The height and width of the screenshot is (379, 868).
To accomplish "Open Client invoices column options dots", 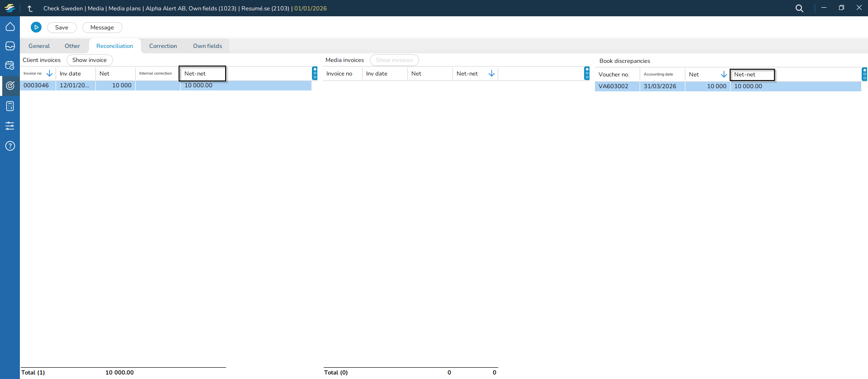I will point(315,73).
